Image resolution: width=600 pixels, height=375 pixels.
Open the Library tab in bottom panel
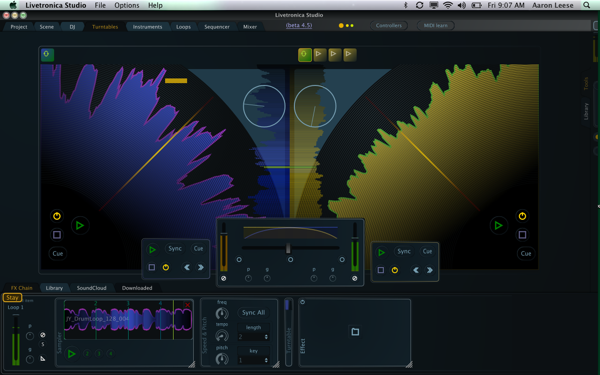click(54, 288)
